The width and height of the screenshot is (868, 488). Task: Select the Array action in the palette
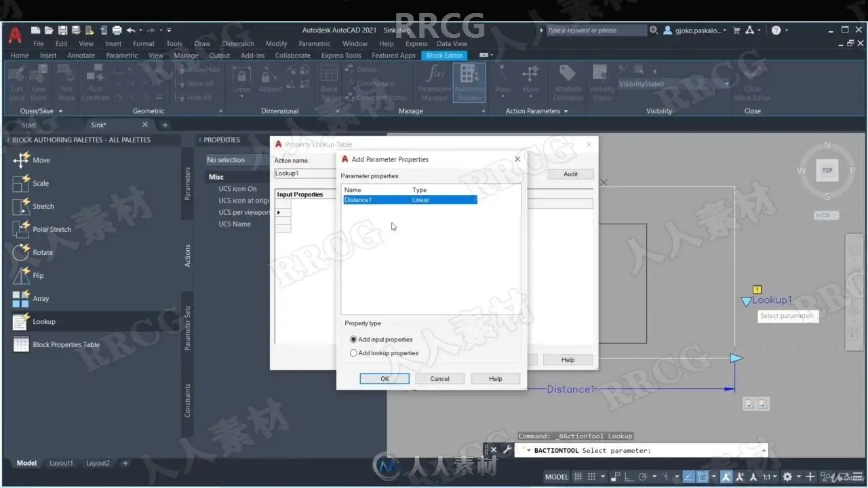click(x=31, y=299)
